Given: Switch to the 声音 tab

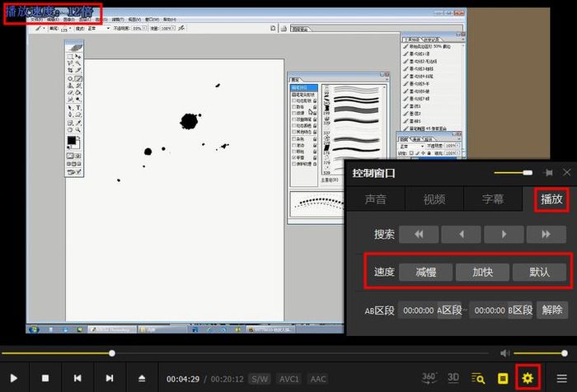Looking at the screenshot, I should point(375,199).
